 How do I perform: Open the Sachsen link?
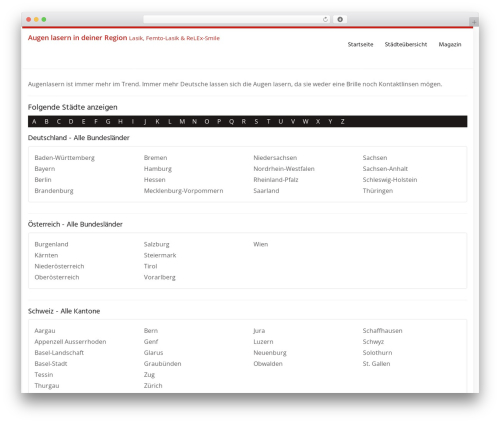click(x=375, y=158)
